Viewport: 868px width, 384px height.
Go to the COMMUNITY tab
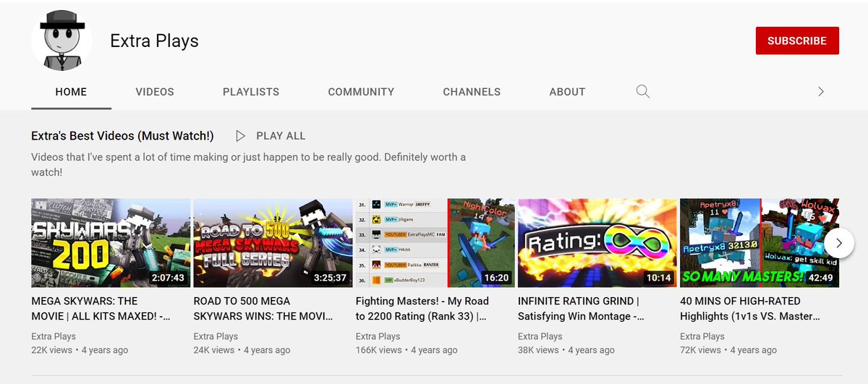click(361, 92)
